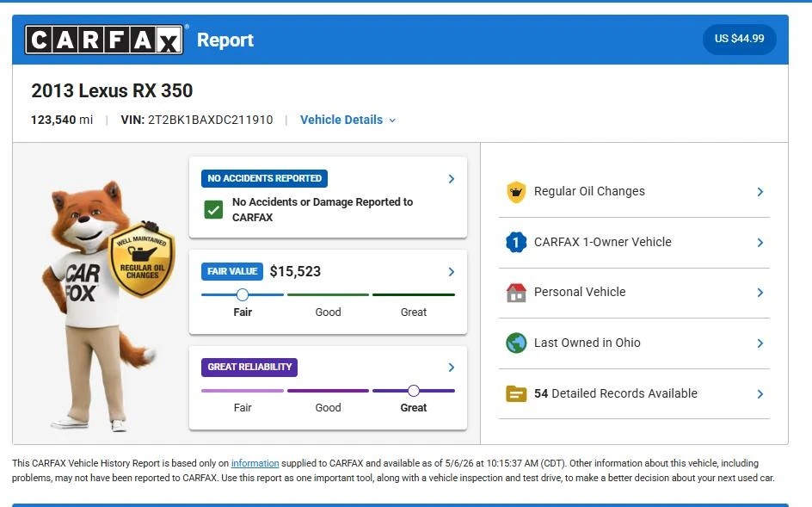This screenshot has width=812, height=507.
Task: Click the 123,540 mi mileage
Action: tap(62, 120)
